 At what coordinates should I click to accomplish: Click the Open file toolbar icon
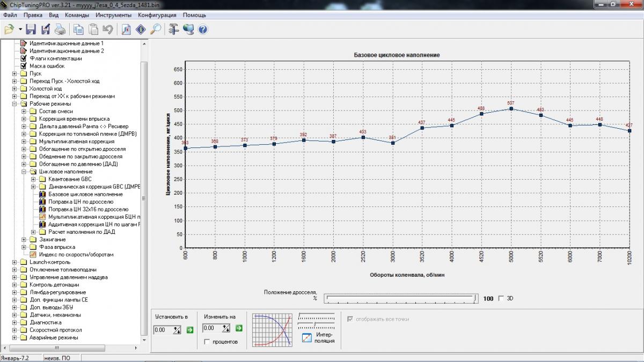[9, 29]
